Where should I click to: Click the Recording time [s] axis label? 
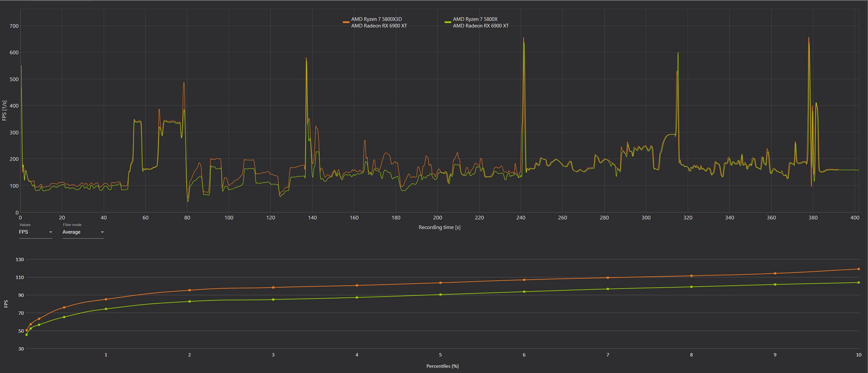439,227
